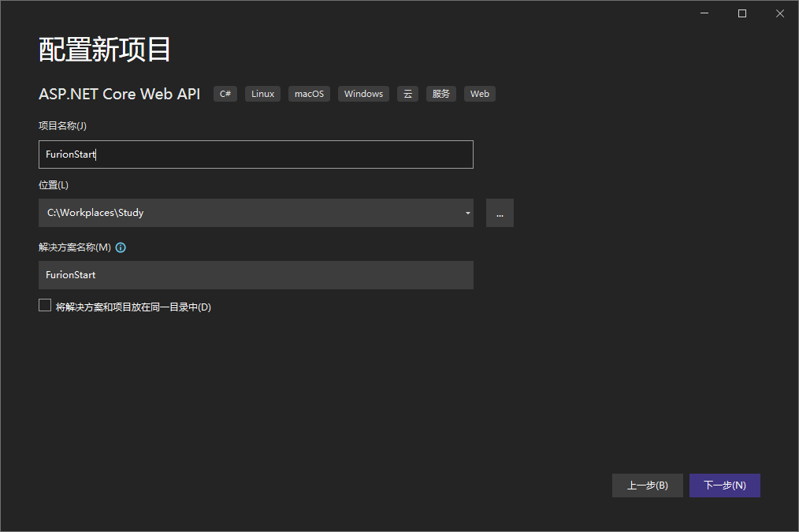
Task: Click the browse "..." button for location
Action: click(x=500, y=213)
